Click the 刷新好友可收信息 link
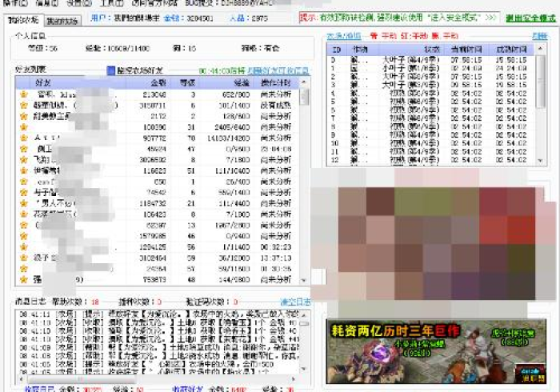The image size is (560, 392). point(278,70)
